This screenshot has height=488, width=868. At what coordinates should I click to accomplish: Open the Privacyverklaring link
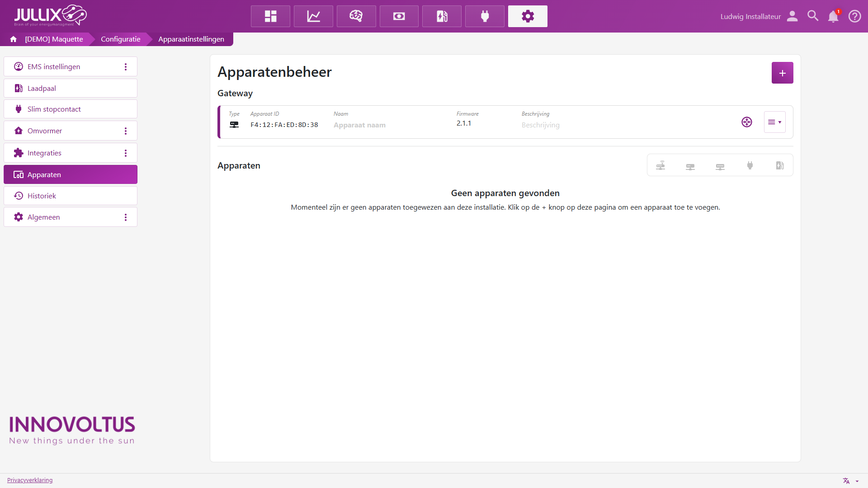point(30,480)
